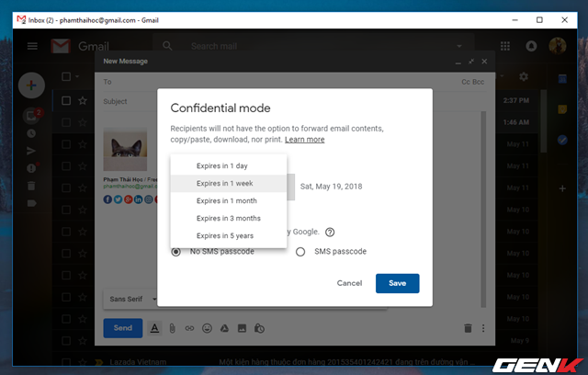
Task: Click the insert link icon
Action: click(189, 328)
